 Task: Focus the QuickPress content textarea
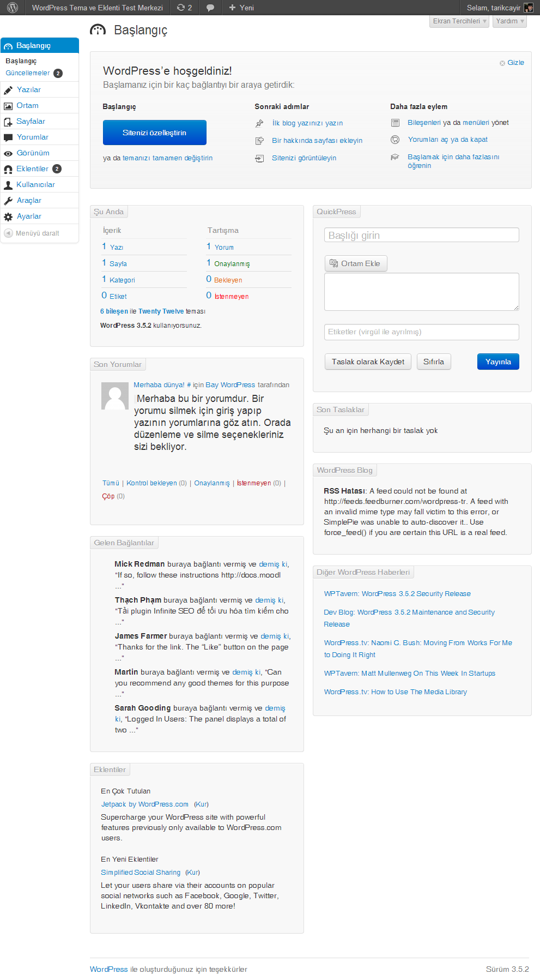[422, 292]
